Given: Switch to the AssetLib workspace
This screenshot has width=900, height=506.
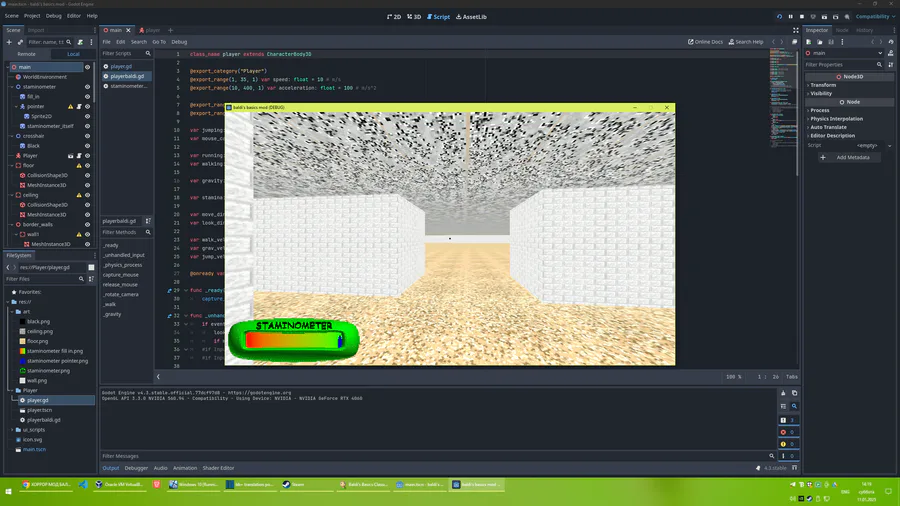Looking at the screenshot, I should pyautogui.click(x=471, y=17).
